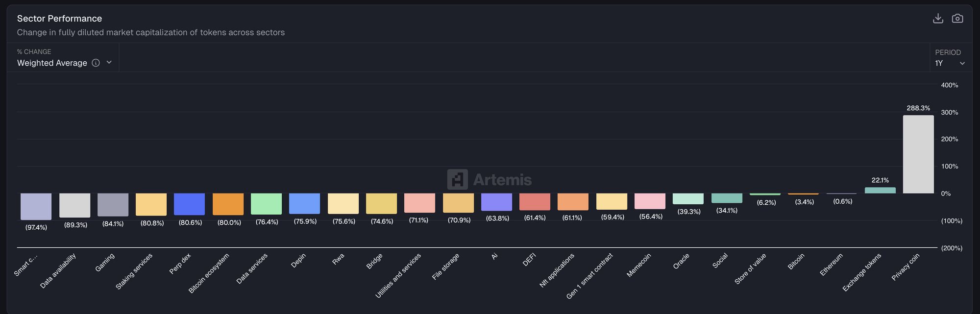The width and height of the screenshot is (980, 314).
Task: Click the Data availability gray bar
Action: [74, 205]
